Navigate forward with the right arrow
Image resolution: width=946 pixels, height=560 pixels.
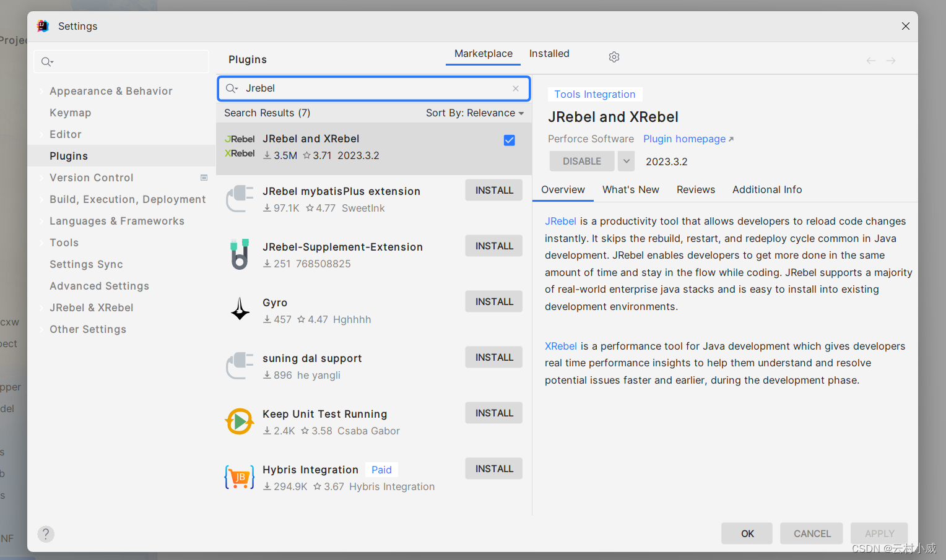891,61
